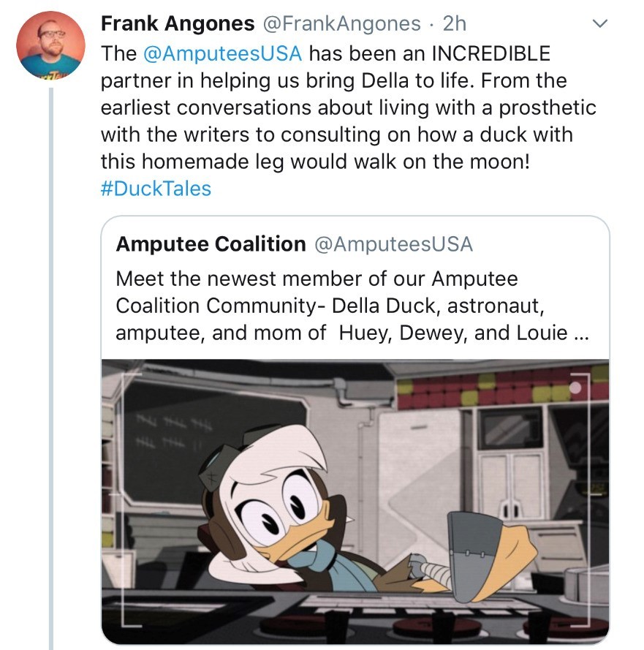
Task: Click the @AmputeesUSA handle in quoted tweet
Action: [394, 243]
